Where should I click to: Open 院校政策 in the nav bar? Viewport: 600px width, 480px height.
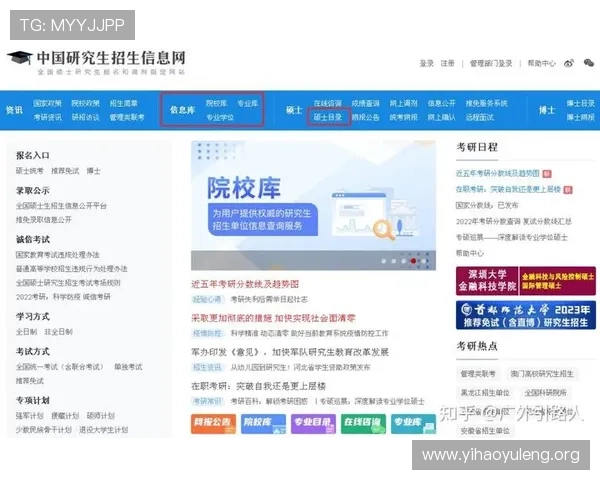point(85,103)
